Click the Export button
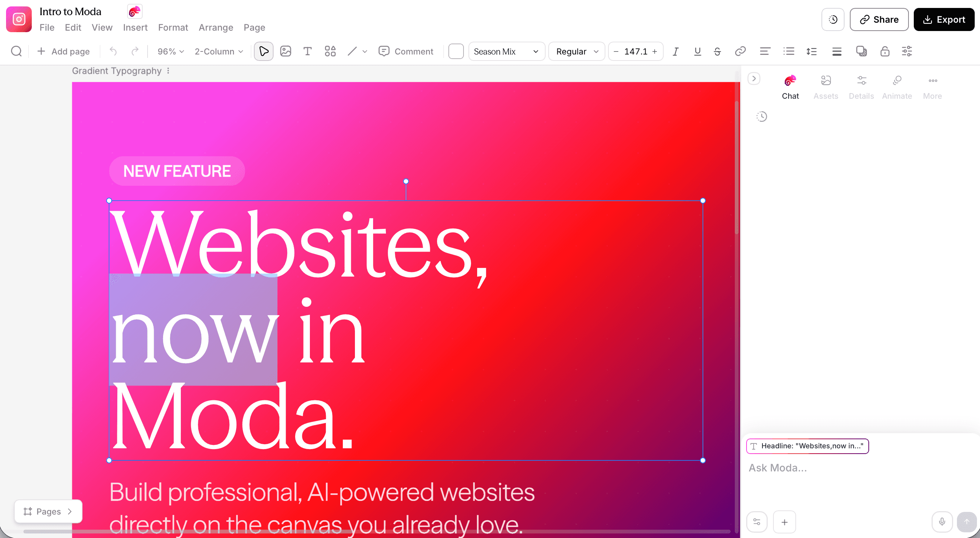This screenshot has height=538, width=980. pyautogui.click(x=944, y=19)
